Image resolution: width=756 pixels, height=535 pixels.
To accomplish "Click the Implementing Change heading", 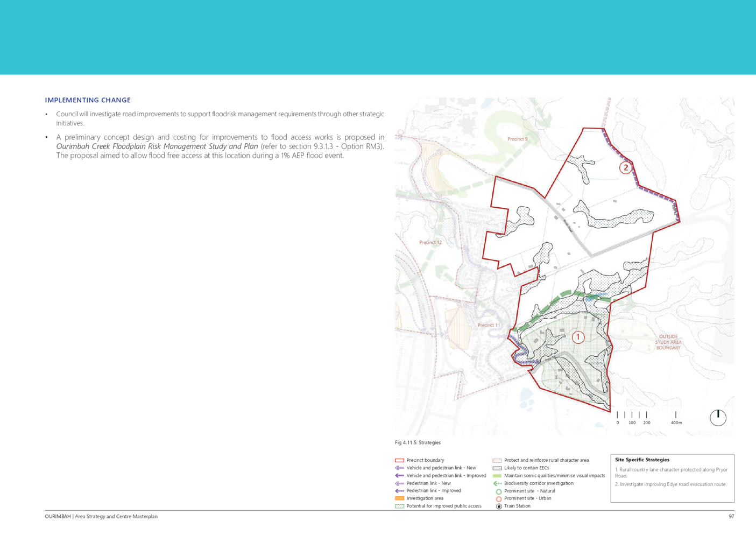I will tap(88, 100).
